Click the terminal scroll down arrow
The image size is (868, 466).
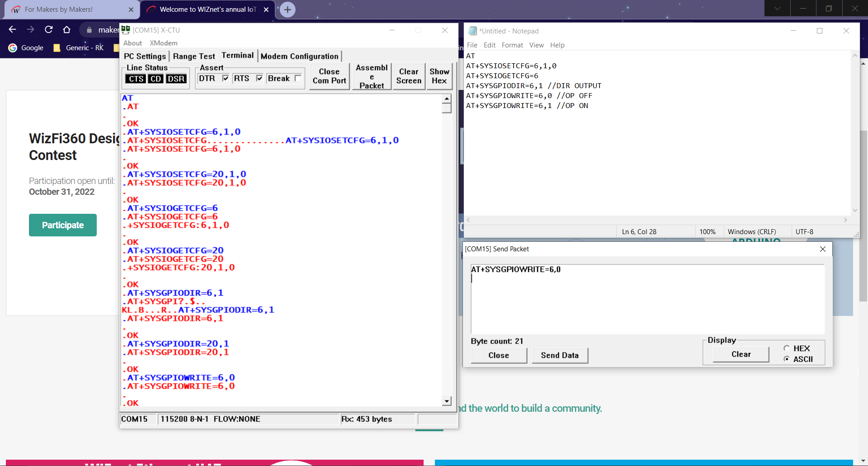(x=447, y=401)
